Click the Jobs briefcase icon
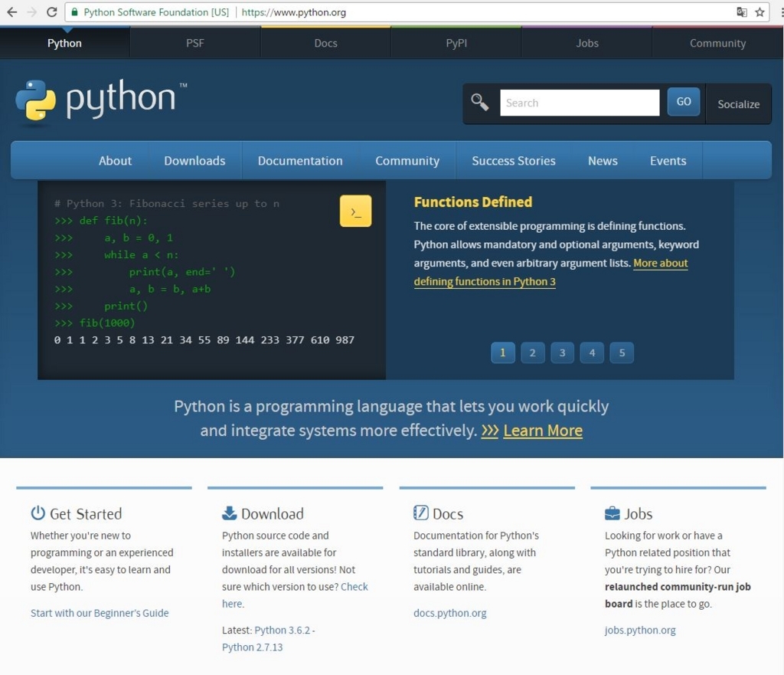This screenshot has height=675, width=784. [x=612, y=513]
